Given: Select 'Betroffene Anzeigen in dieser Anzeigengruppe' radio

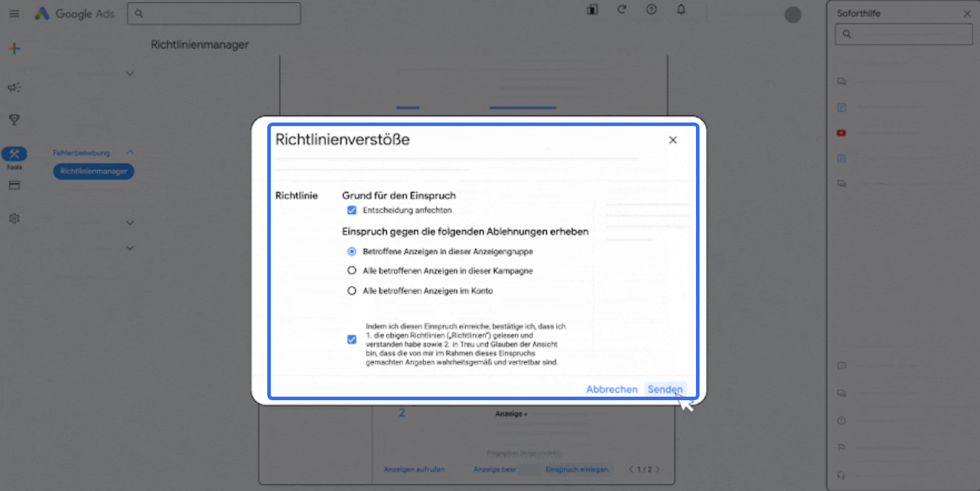Looking at the screenshot, I should coord(352,251).
